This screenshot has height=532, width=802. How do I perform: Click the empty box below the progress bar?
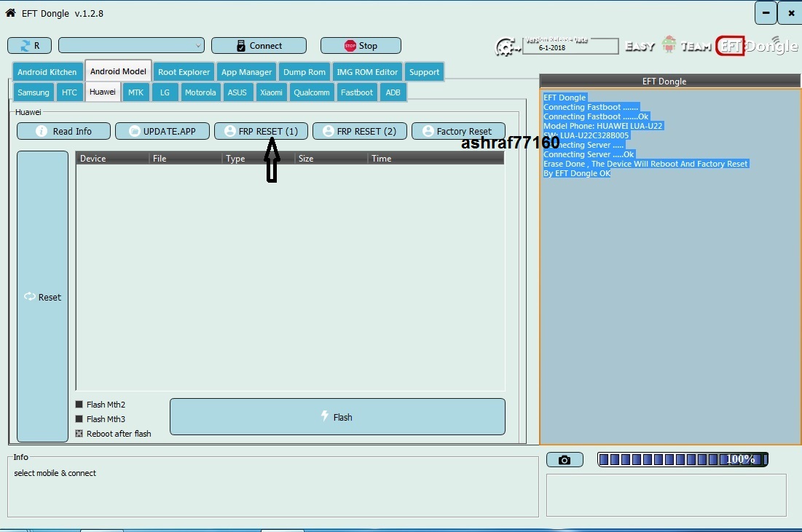pyautogui.click(x=667, y=495)
